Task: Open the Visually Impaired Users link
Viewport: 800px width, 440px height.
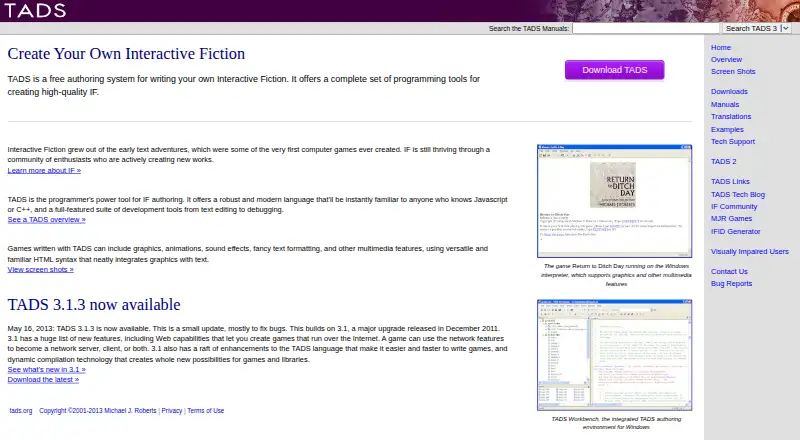Action: tap(749, 251)
